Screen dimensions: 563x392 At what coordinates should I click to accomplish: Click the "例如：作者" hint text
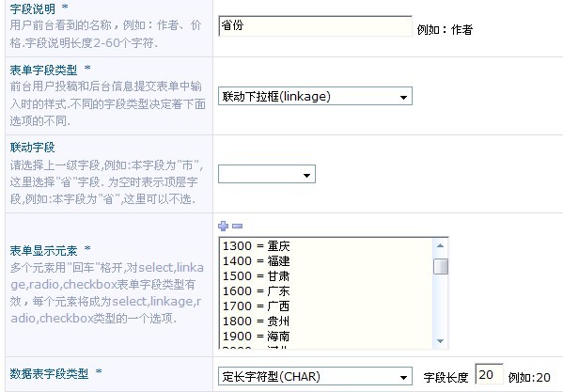click(445, 29)
